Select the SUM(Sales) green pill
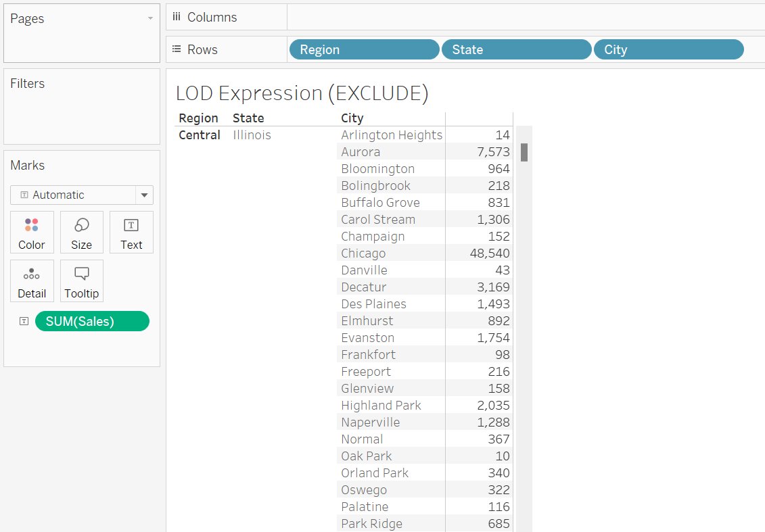765x532 pixels. pos(92,321)
